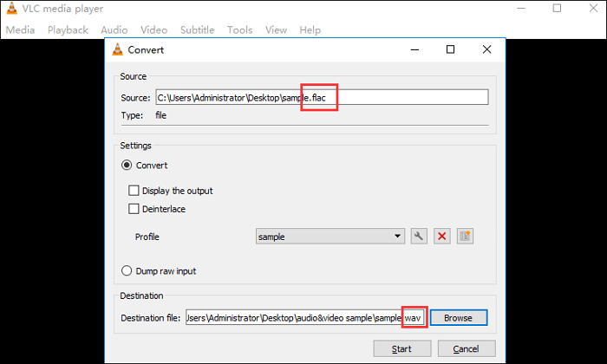
Task: Close the Convert dialog window
Action: coord(486,49)
